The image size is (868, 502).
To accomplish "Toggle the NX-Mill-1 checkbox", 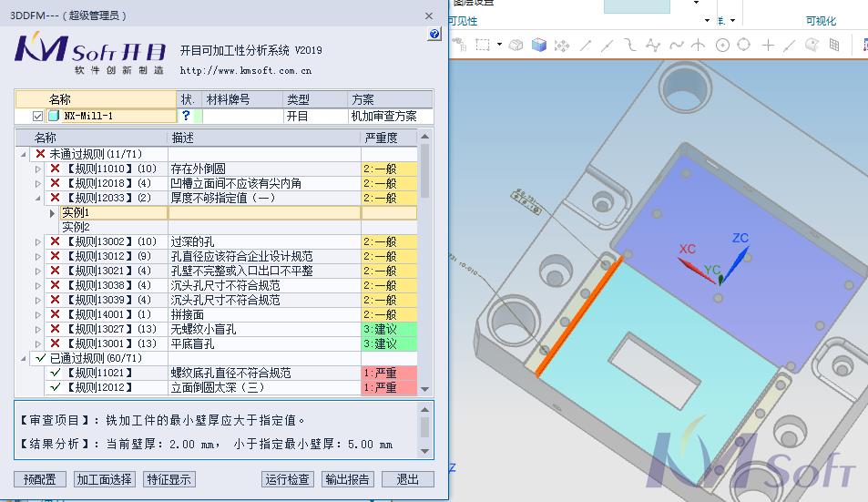I will point(37,116).
